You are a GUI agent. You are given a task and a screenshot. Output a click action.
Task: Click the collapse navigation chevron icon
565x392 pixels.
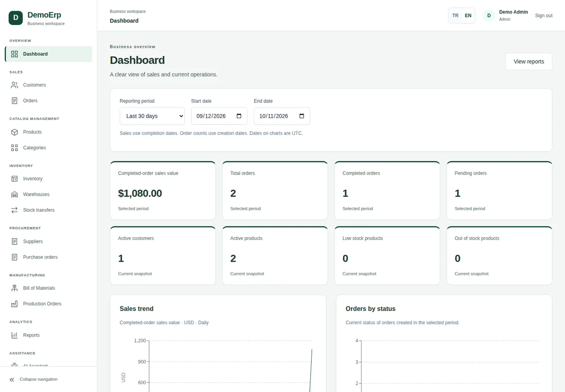[12, 379]
